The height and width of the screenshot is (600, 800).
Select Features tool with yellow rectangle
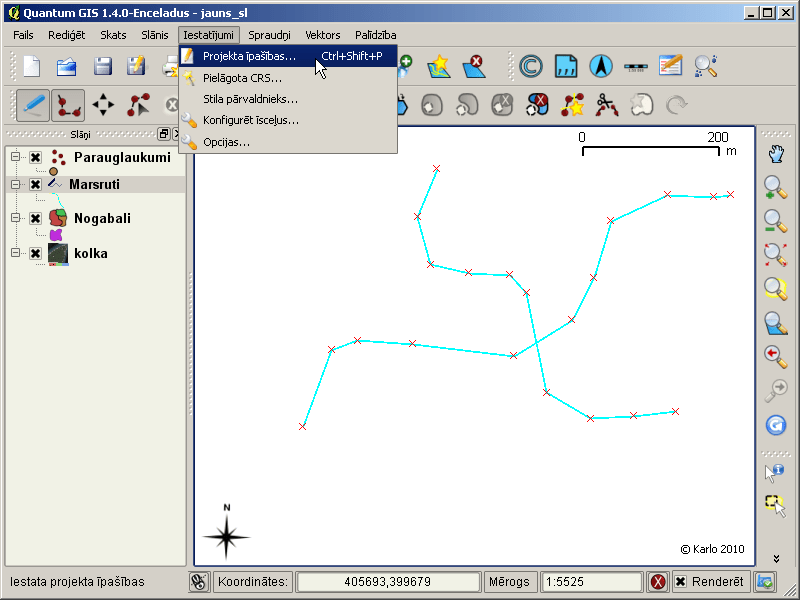pyautogui.click(x=776, y=506)
